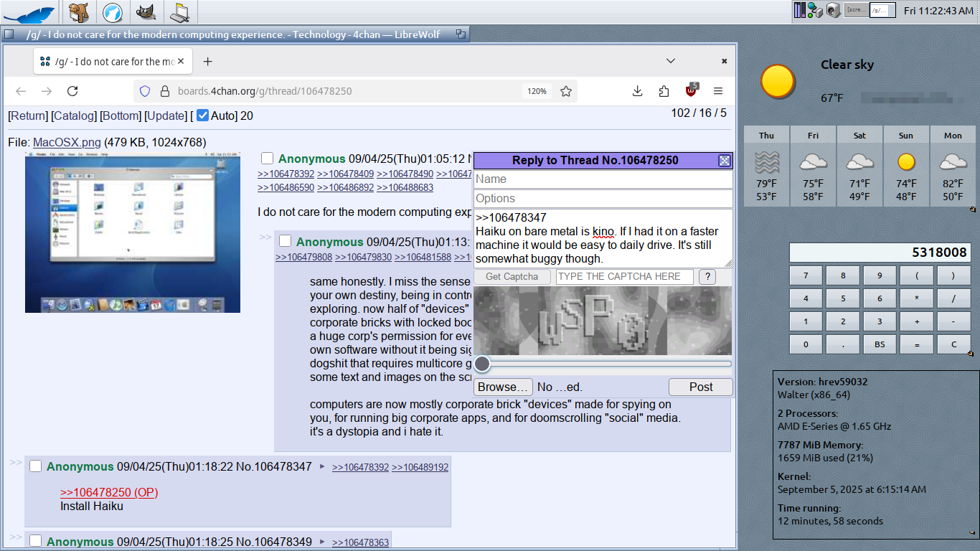
Task: Click the Name field in the reply form
Action: 603,179
